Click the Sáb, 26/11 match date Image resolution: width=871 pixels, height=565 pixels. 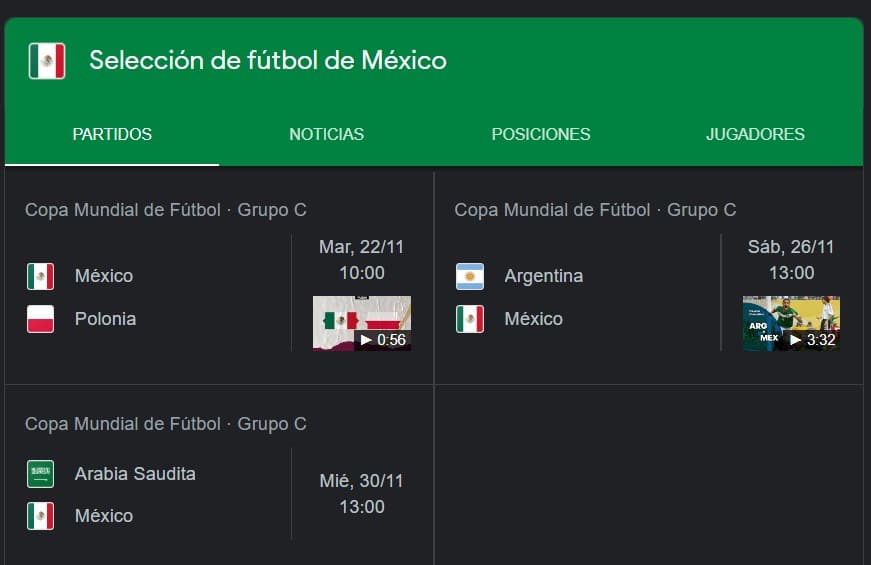click(x=791, y=247)
